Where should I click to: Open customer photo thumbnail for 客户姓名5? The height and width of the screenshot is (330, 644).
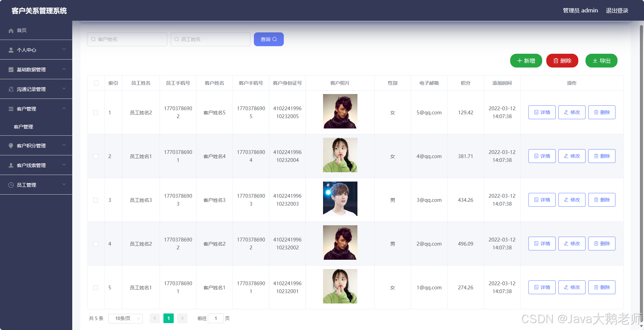[x=340, y=111]
